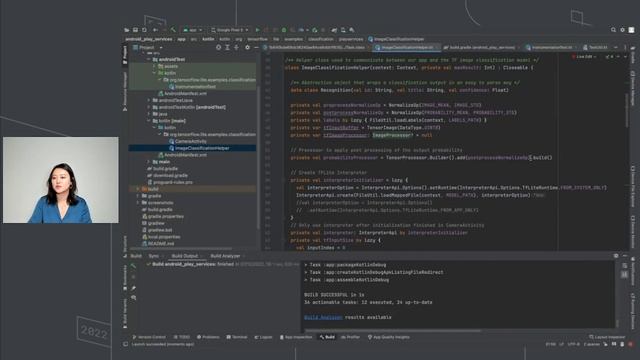640x360 pixels.
Task: Open the Layout Inspector tool window
Action: tap(607, 337)
